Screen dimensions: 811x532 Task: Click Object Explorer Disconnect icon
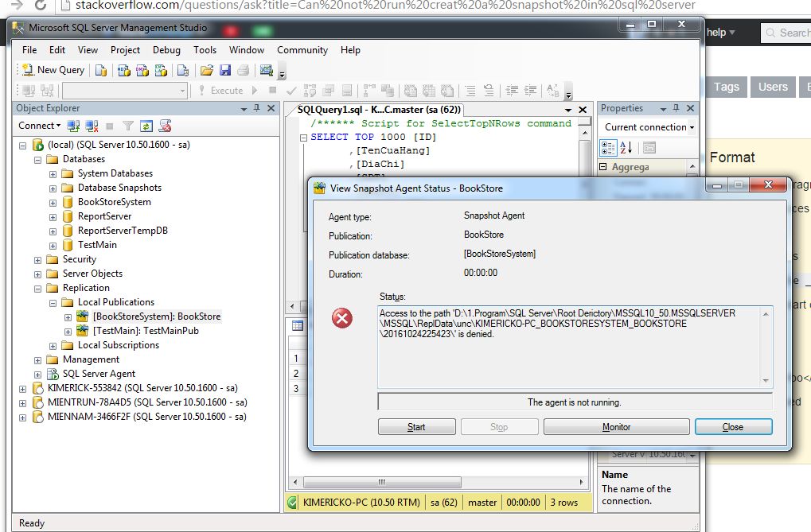(x=92, y=126)
